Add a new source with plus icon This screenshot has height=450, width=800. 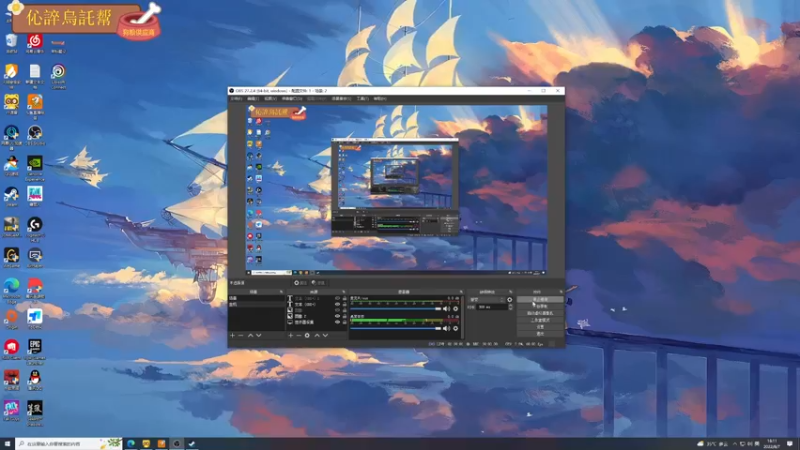click(290, 335)
